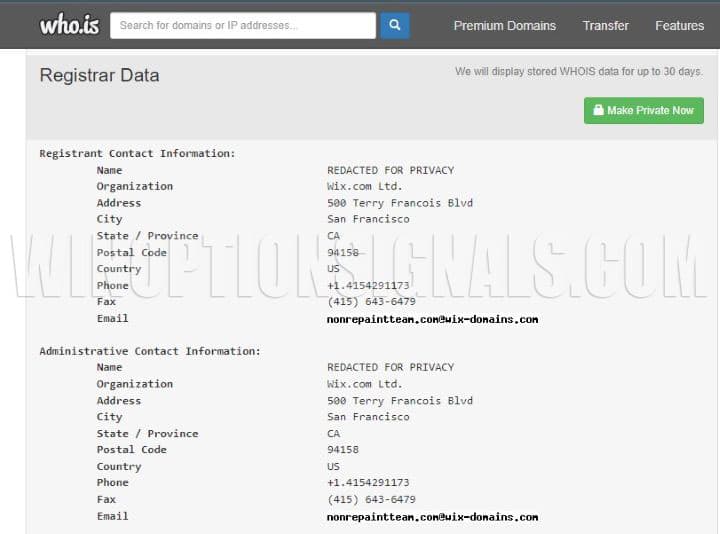Click the Registrar Data heading
Image resolution: width=720 pixels, height=534 pixels.
(99, 75)
